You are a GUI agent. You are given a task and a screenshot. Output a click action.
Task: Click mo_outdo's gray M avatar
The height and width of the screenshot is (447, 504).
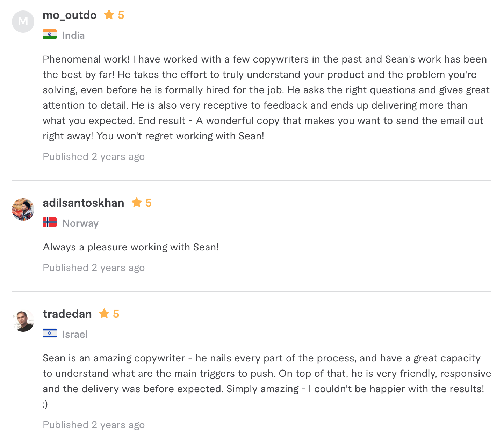(23, 22)
